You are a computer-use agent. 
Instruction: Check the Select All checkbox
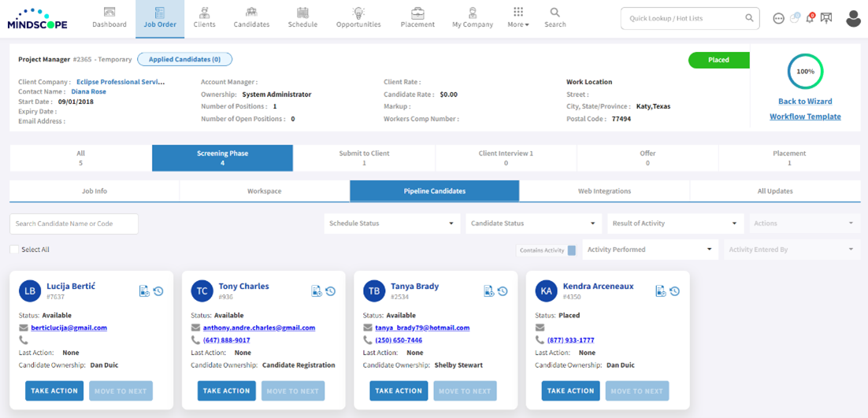[x=14, y=250]
